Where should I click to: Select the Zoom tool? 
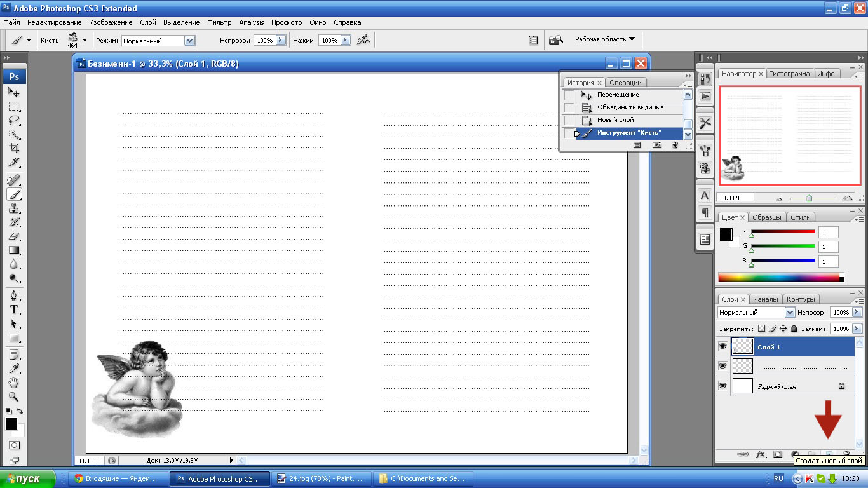[14, 397]
